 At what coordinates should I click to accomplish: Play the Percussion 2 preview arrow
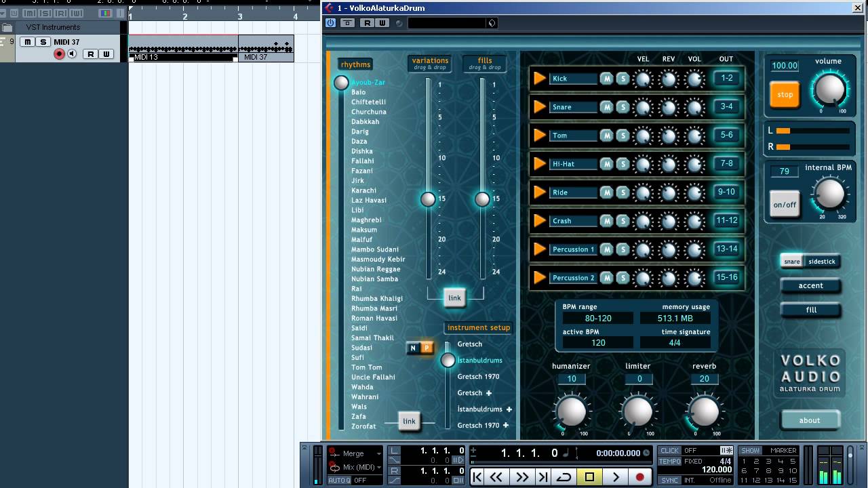540,278
